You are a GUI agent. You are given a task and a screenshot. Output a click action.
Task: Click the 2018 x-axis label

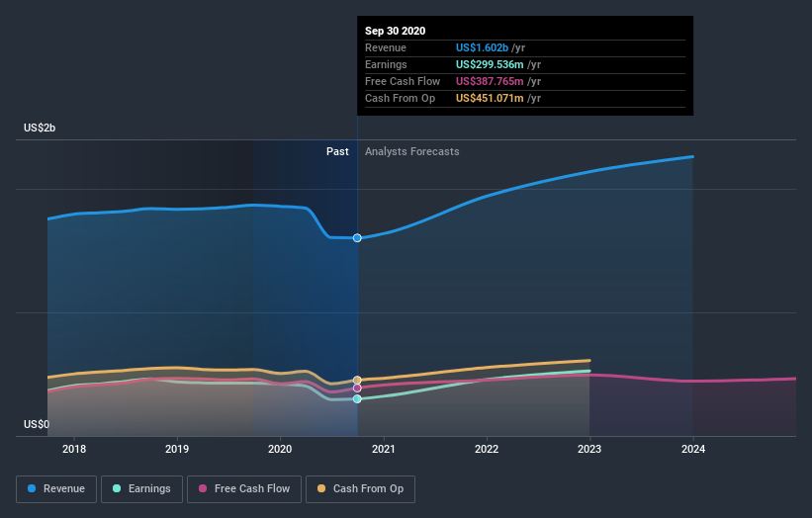(74, 449)
